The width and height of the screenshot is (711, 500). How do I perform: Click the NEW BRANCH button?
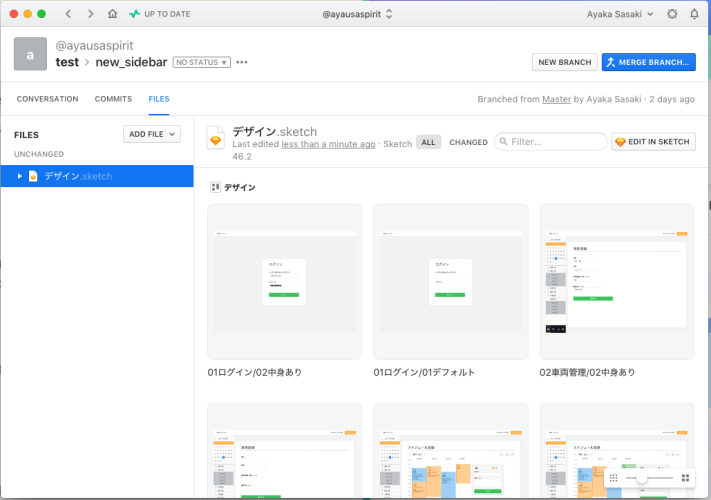point(565,62)
